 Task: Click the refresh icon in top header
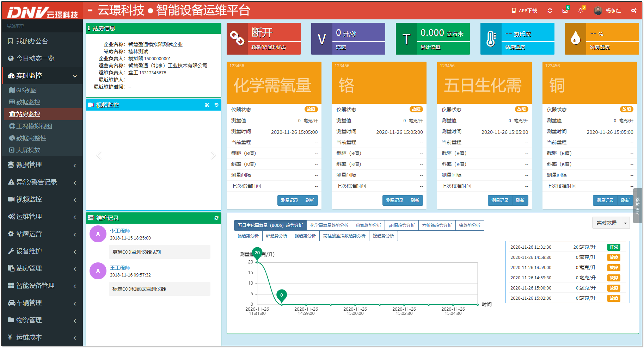550,11
